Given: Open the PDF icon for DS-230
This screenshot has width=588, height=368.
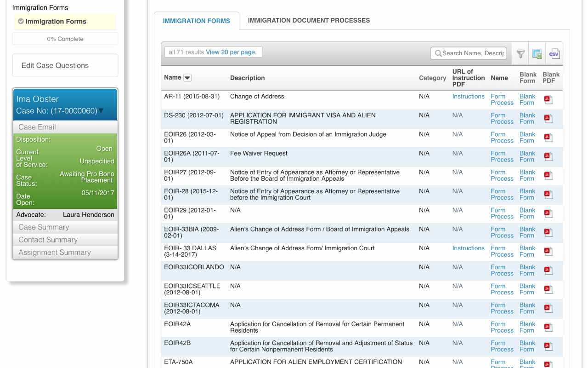Looking at the screenshot, I should tap(548, 118).
